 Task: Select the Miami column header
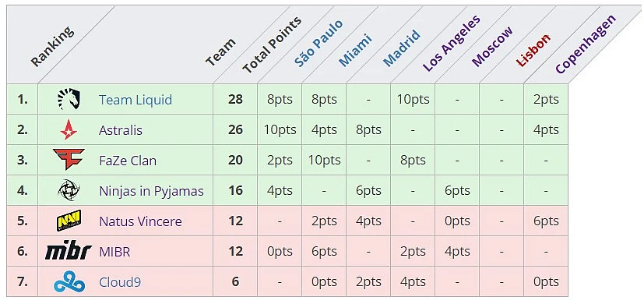pyautogui.click(x=355, y=50)
